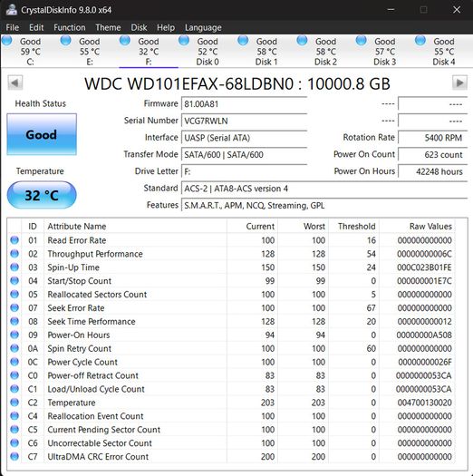
Task: Click the status orb for Reallocation Event Count
Action: (x=14, y=415)
